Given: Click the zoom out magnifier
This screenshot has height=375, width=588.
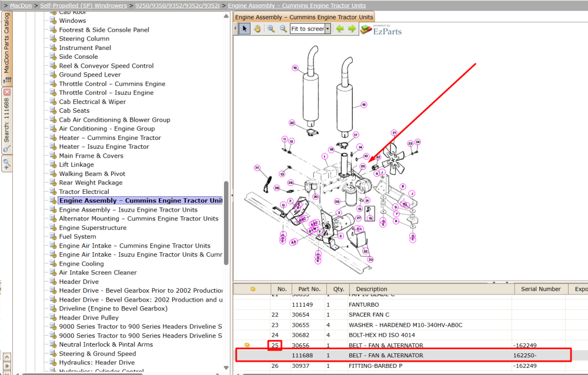Looking at the screenshot, I should (x=283, y=29).
